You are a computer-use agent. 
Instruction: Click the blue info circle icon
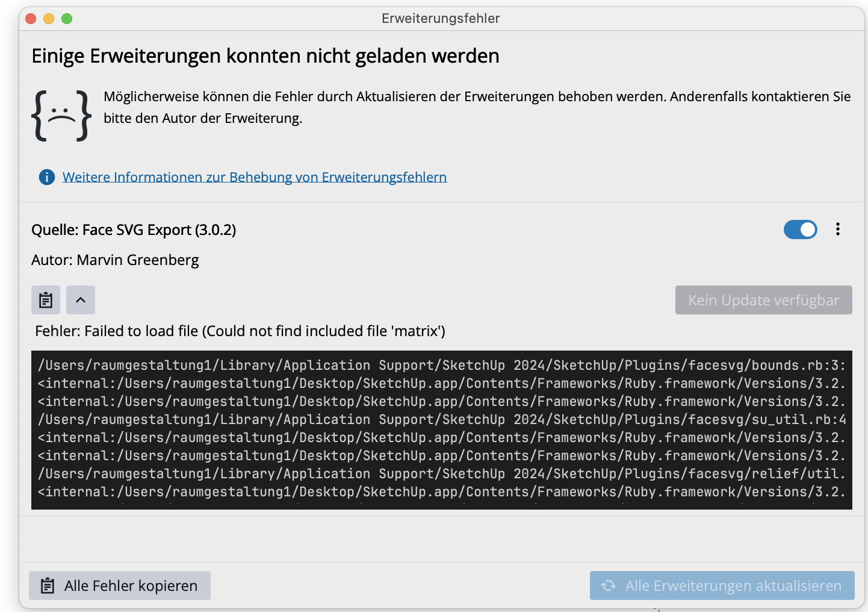pyautogui.click(x=47, y=177)
